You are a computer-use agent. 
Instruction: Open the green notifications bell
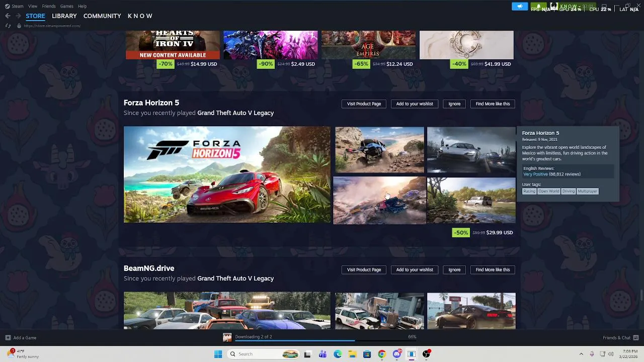(538, 7)
